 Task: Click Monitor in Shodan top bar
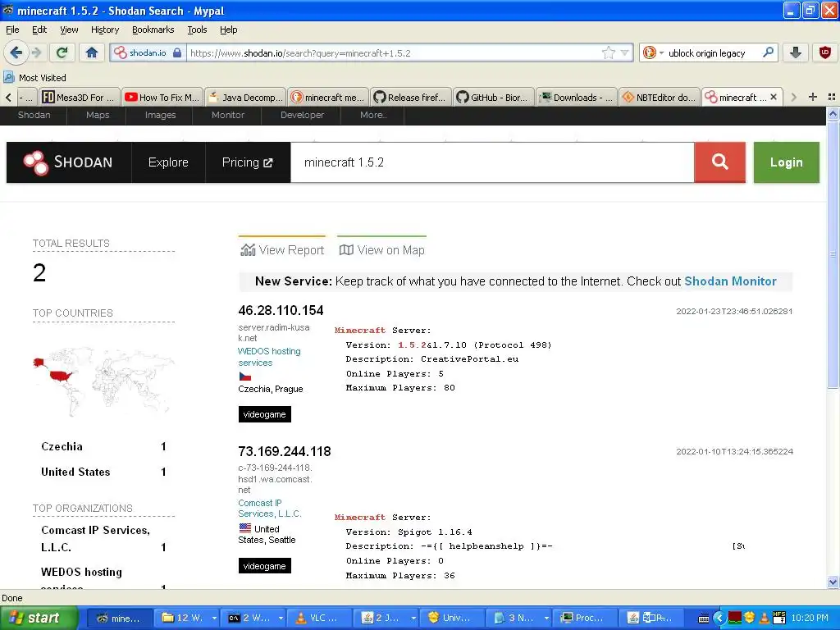tap(228, 115)
